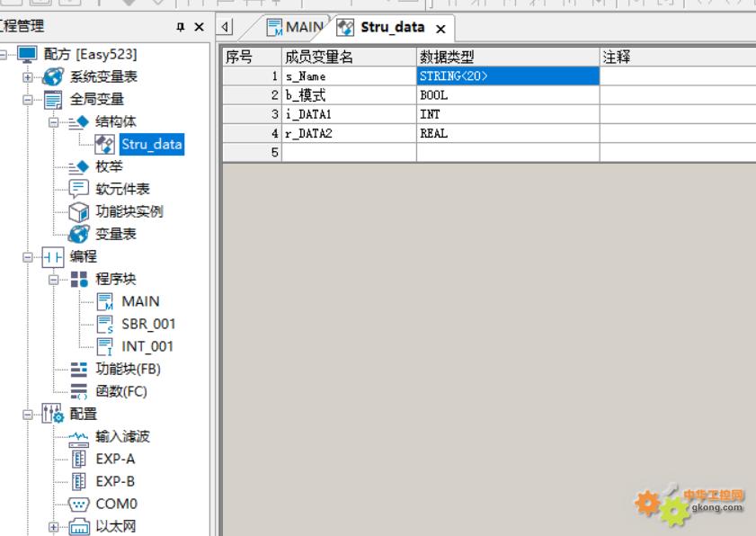Image resolution: width=756 pixels, height=536 pixels.
Task: Expand the 以太网 tree node
Action: 53,526
